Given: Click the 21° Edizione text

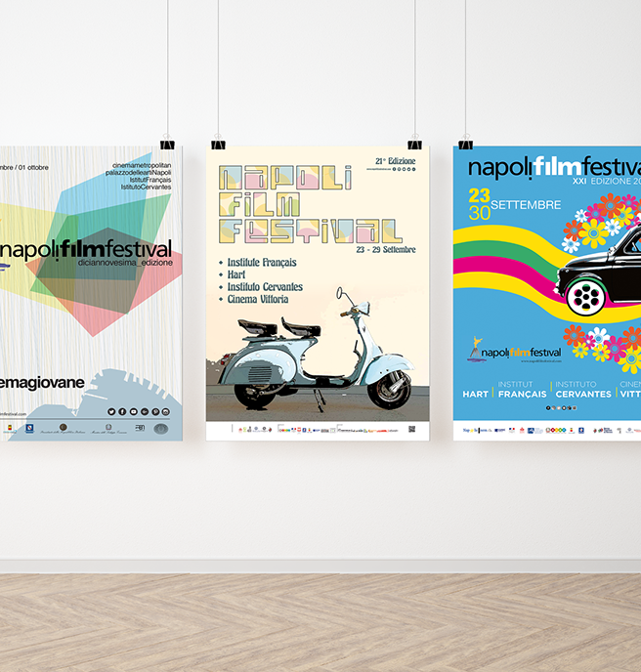Looking at the screenshot, I should click(394, 160).
